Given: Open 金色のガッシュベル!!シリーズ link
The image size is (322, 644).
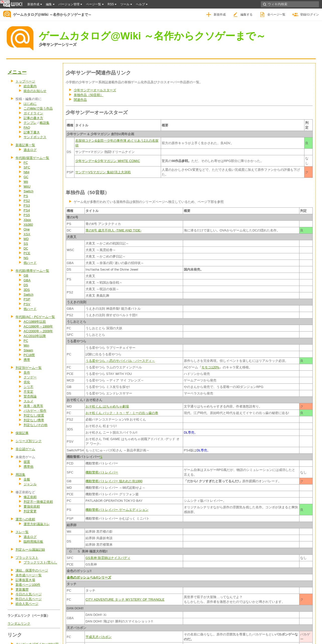Looking at the screenshot, I should click(89, 578).
